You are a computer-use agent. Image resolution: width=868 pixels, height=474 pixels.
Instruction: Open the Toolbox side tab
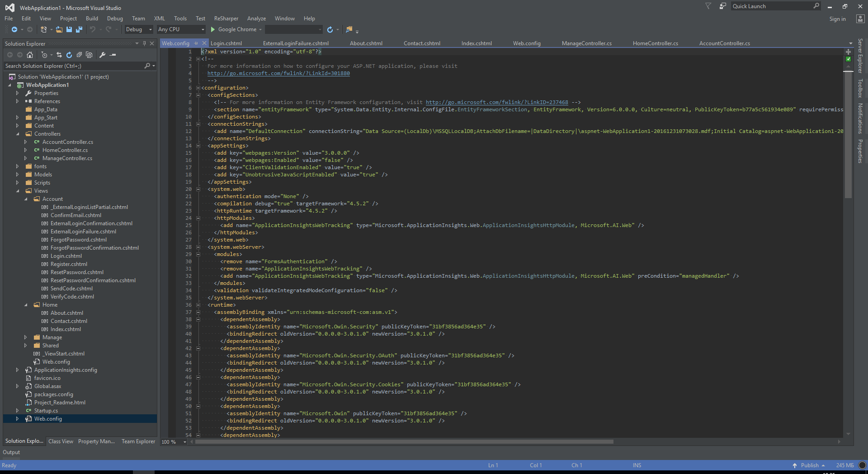click(x=860, y=88)
